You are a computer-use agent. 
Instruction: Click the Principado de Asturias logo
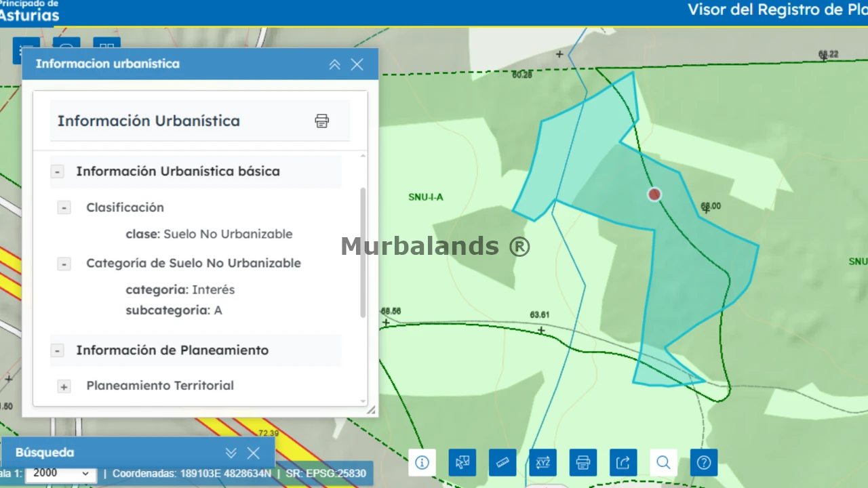(29, 10)
